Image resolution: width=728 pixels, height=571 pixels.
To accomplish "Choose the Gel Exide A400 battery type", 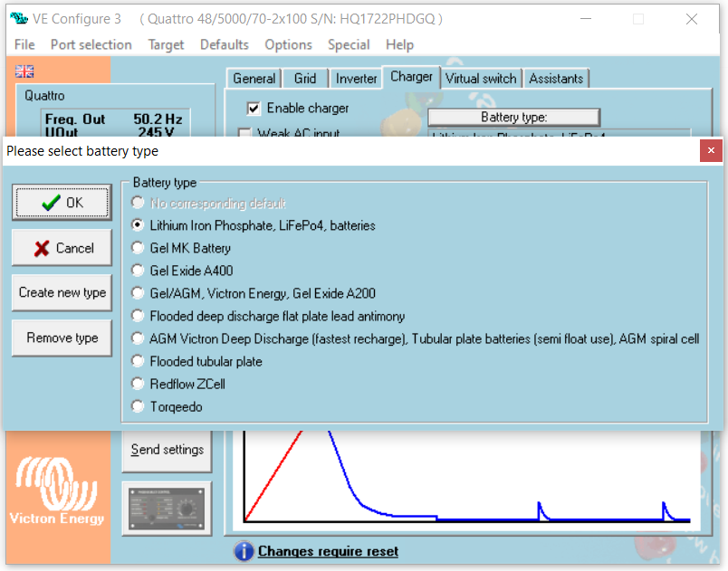I will [183, 271].
